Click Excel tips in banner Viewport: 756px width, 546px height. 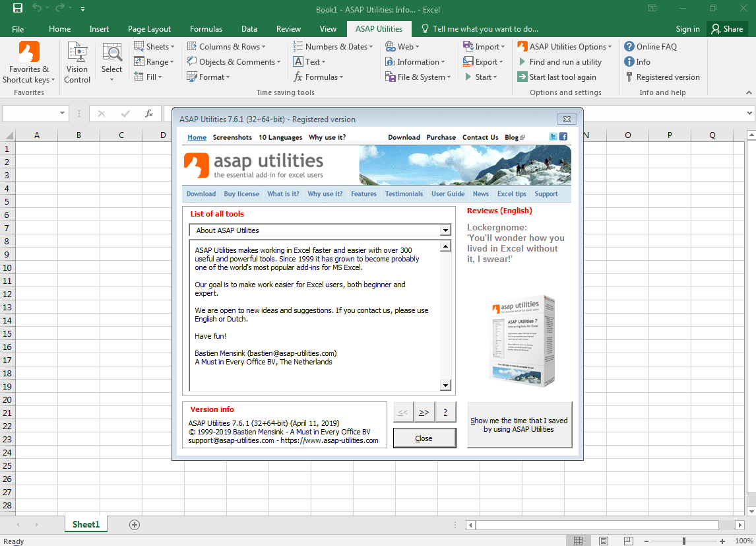pyautogui.click(x=511, y=194)
